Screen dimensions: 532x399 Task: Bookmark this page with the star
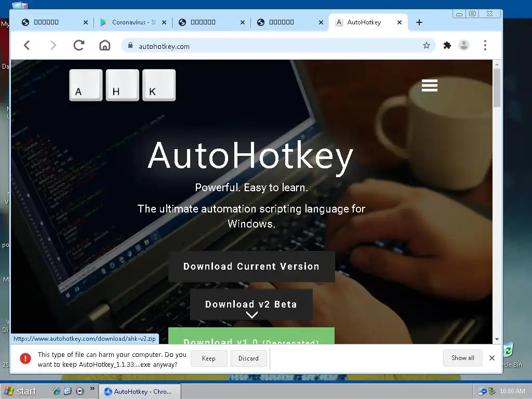(x=427, y=46)
